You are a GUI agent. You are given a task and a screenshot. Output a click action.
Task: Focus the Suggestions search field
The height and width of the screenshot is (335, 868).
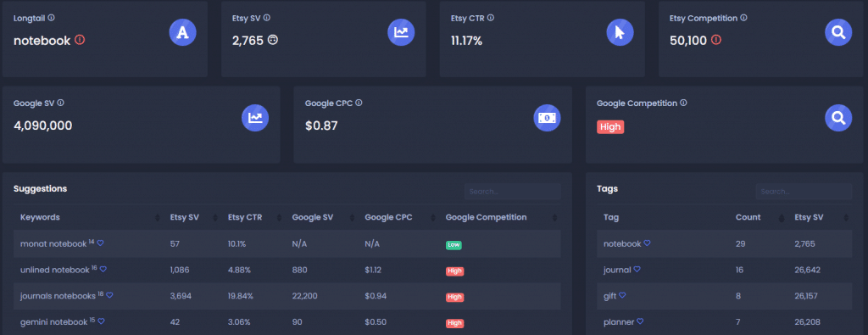pyautogui.click(x=513, y=192)
